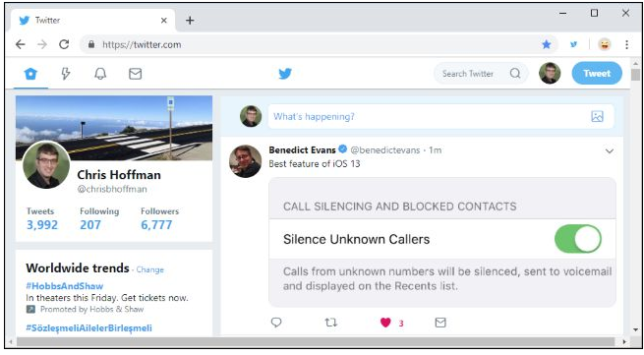Close the Twitter browser tab
The width and height of the screenshot is (644, 355).
coord(163,20)
